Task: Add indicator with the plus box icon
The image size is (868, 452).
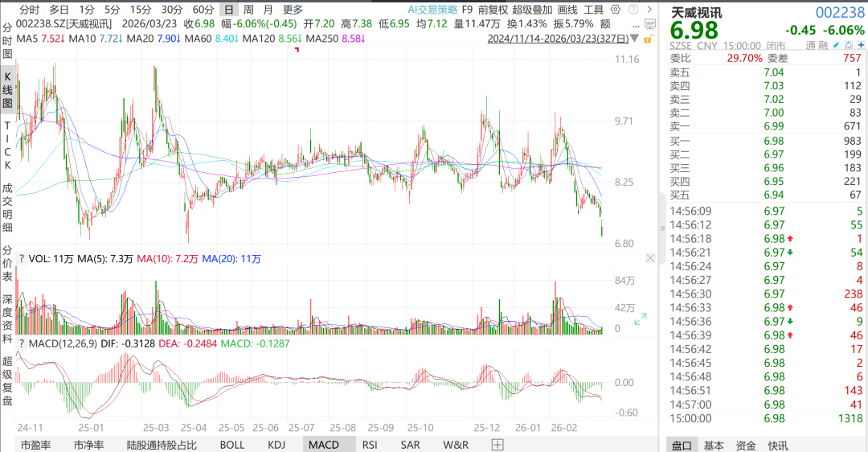Action: tap(497, 444)
